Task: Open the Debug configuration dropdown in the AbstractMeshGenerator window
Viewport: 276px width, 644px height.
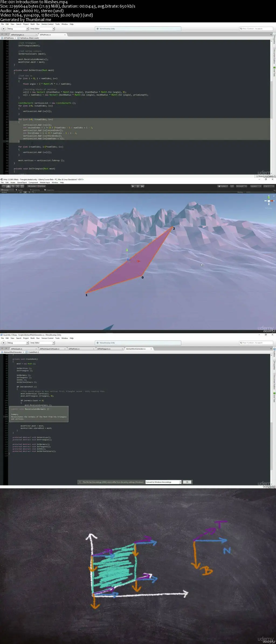Action: coord(18,343)
